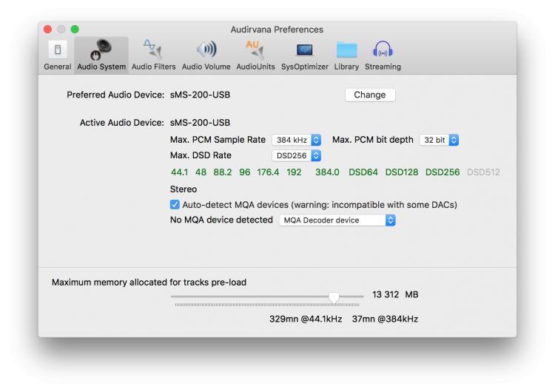
Task: Open the Max. PCM bit depth dropdown
Action: (x=439, y=140)
